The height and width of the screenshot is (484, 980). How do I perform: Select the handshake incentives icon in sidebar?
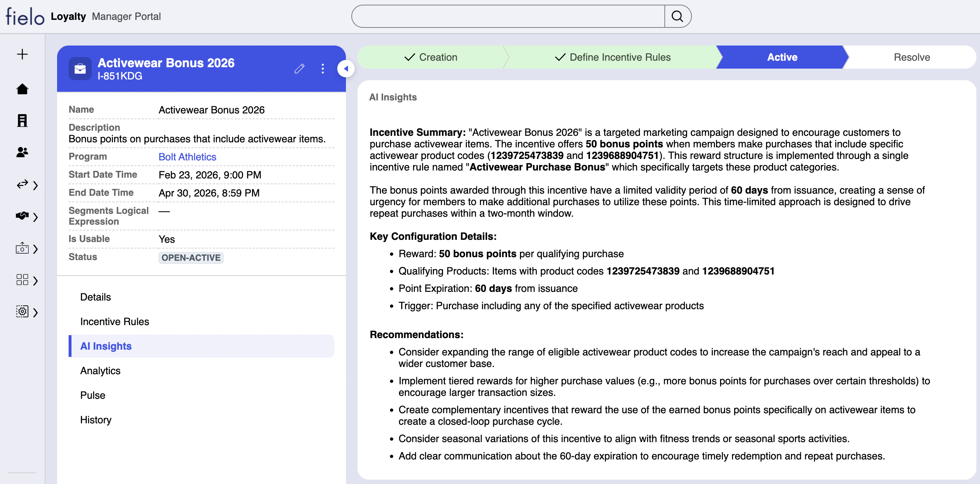pyautogui.click(x=22, y=216)
